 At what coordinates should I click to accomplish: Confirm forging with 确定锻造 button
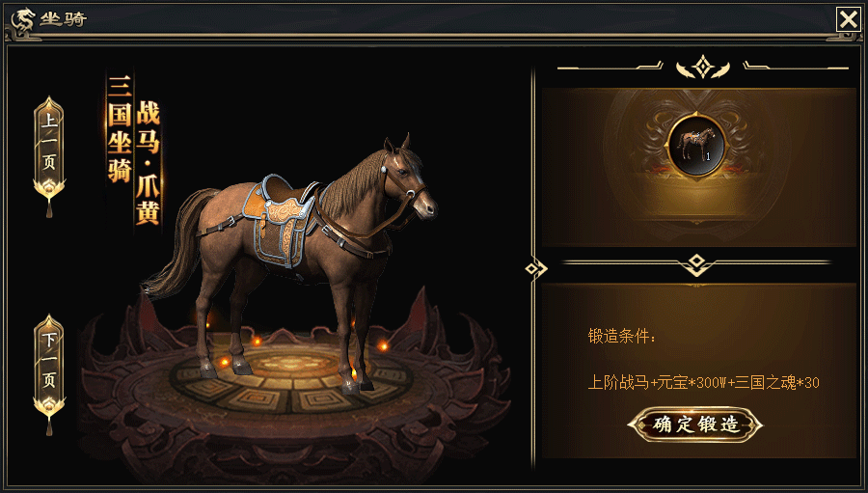point(695,425)
